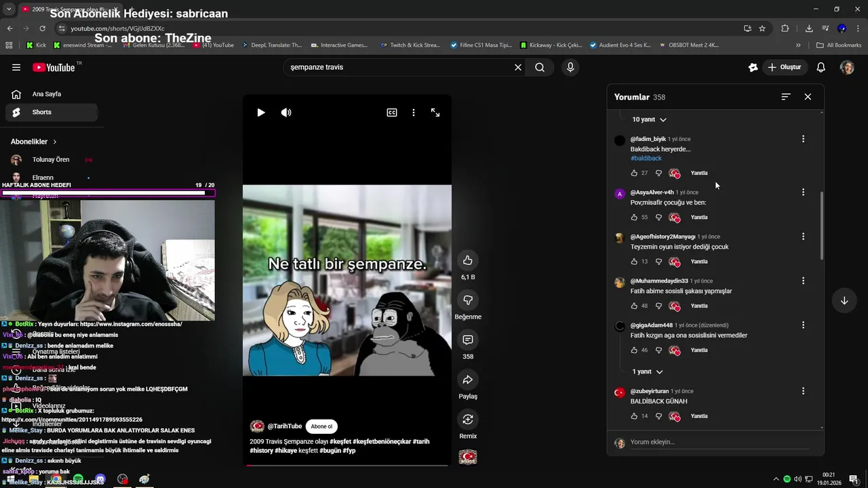Image resolution: width=868 pixels, height=488 pixels.
Task: Dislike the @fadim_biyik comment
Action: [658, 173]
